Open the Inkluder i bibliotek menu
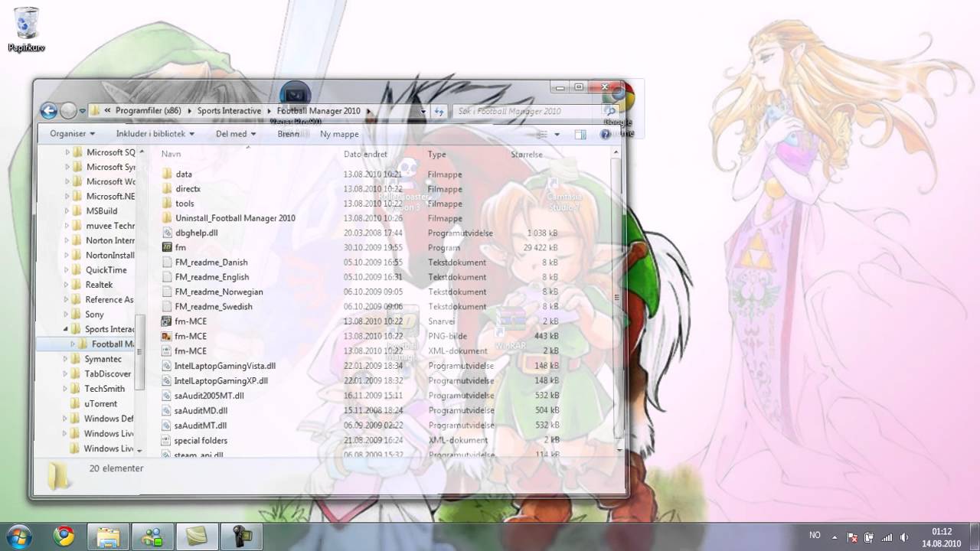980x551 pixels. (x=155, y=134)
